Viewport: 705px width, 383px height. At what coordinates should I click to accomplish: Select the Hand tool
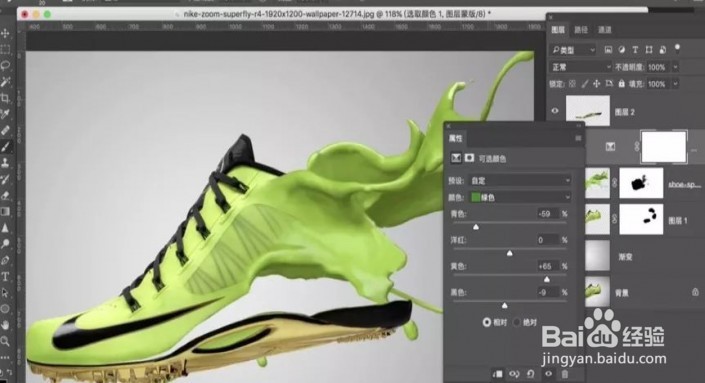(x=5, y=325)
